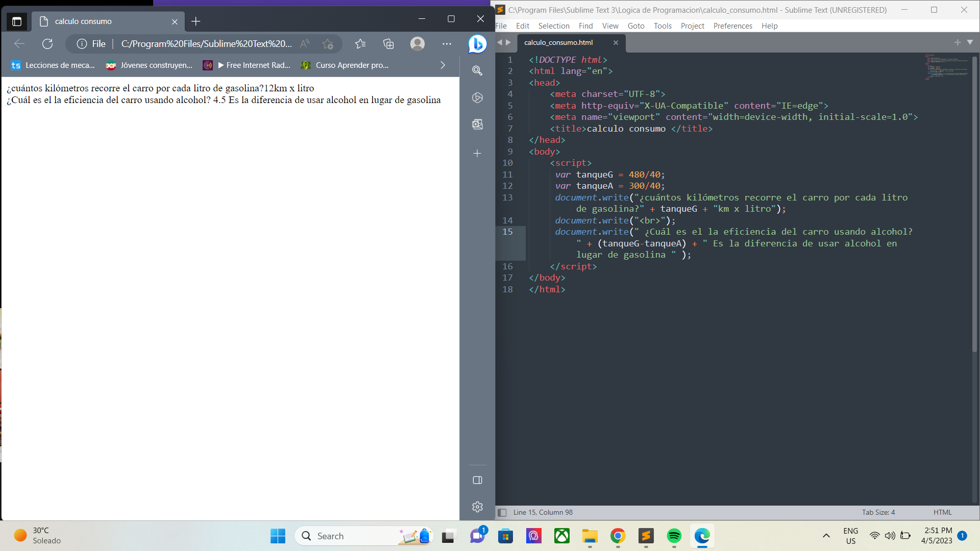Click the plus icon to customize Edge sidebar
Image resolution: width=980 pixels, height=551 pixels.
pos(477,153)
